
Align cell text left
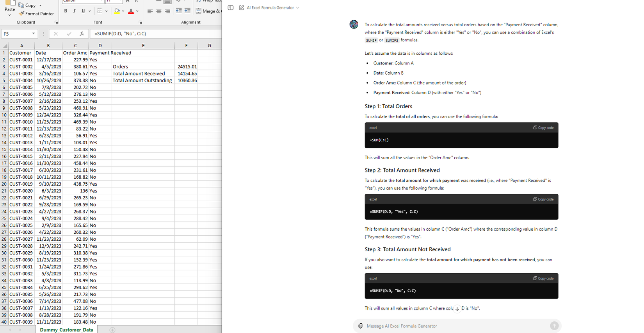(150, 11)
